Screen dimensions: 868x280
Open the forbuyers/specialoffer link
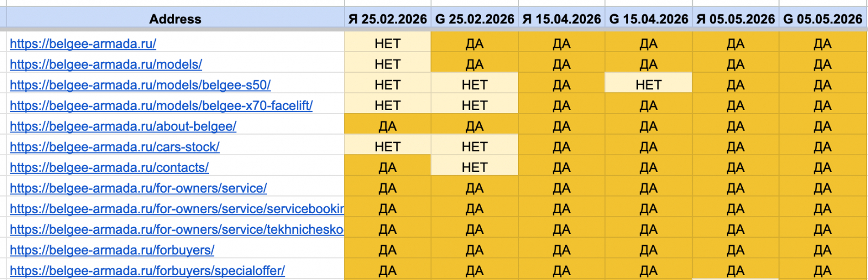tap(147, 270)
